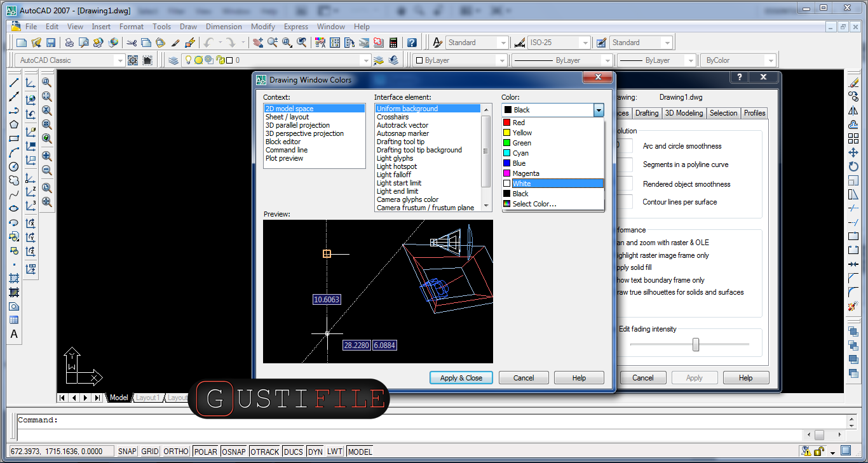
Task: Toggle OSNAP in the status bar
Action: (x=233, y=452)
